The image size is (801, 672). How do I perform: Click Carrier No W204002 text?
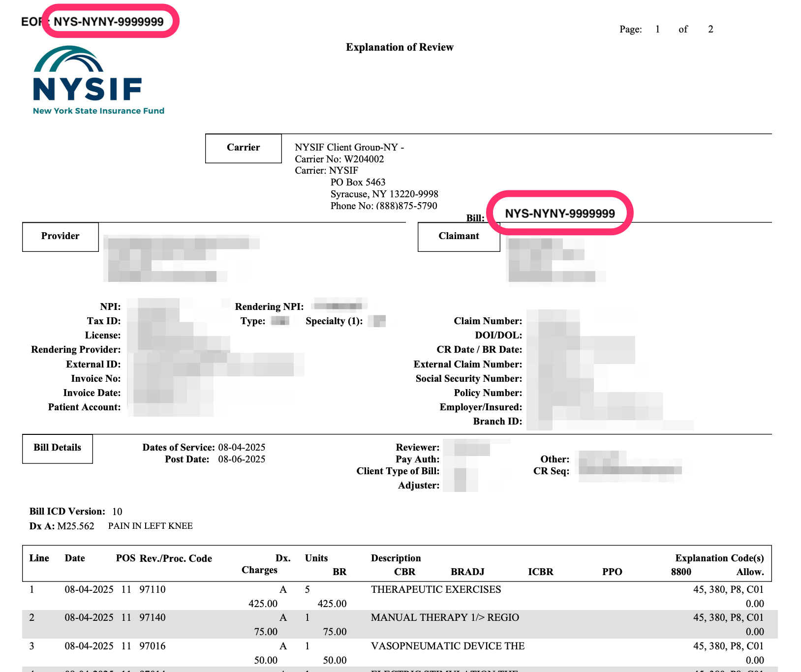tap(339, 159)
